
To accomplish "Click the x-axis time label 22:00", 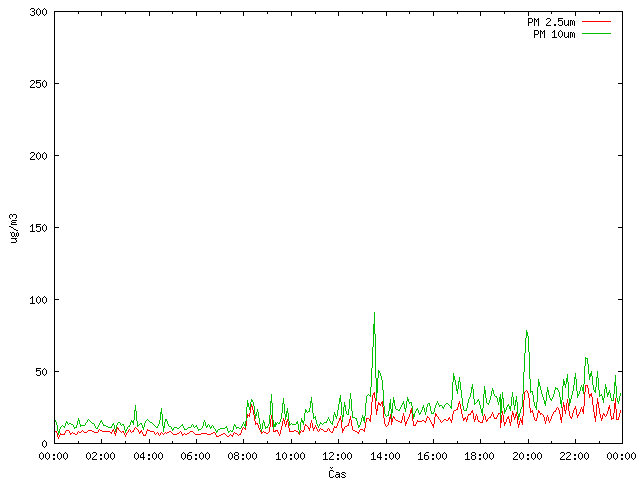I will tap(574, 456).
